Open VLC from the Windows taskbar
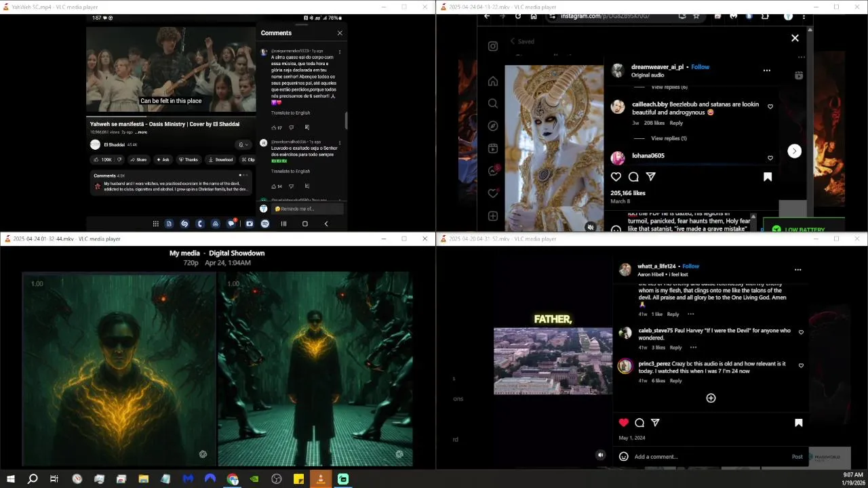 click(321, 479)
